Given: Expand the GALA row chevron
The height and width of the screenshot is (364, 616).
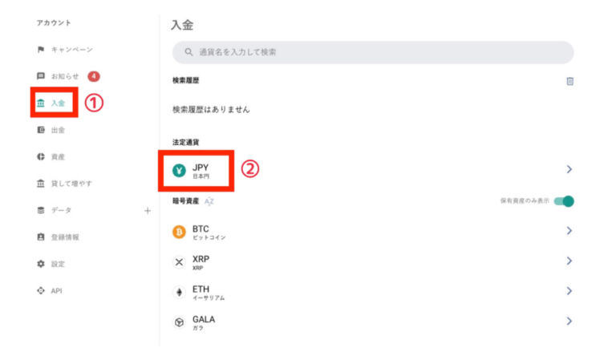Looking at the screenshot, I should pos(569,321).
